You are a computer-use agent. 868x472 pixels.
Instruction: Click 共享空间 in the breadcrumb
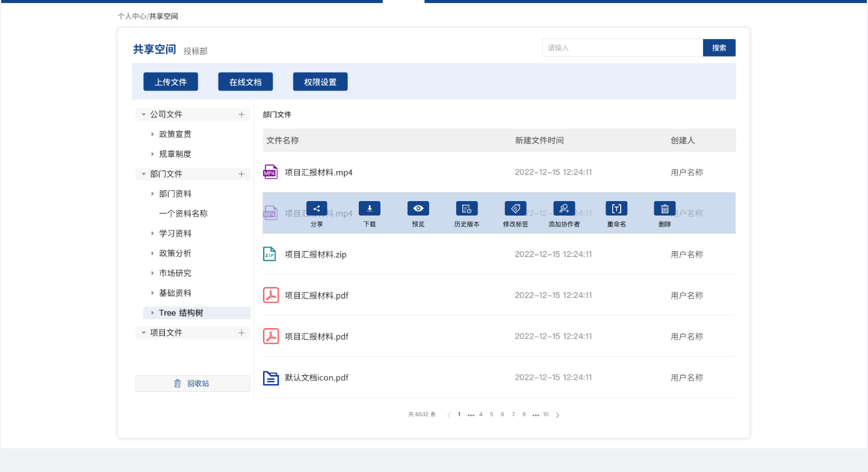tap(164, 16)
